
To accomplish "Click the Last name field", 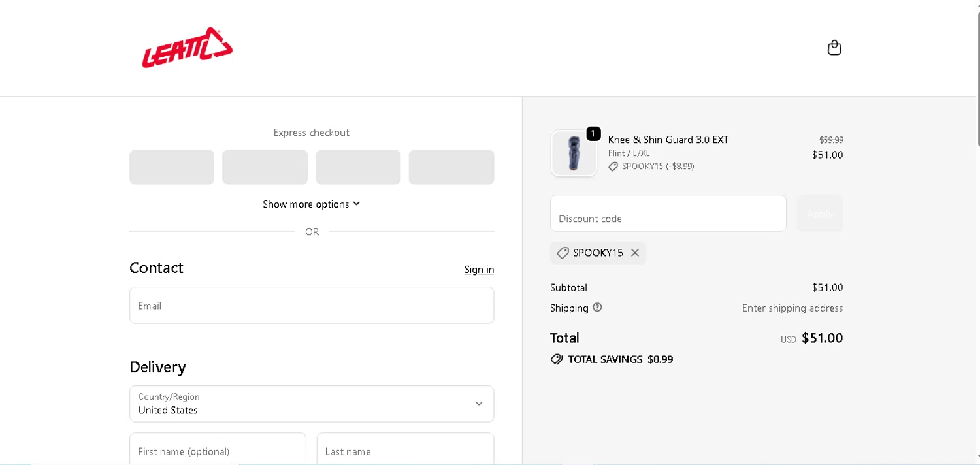I will pos(405,449).
